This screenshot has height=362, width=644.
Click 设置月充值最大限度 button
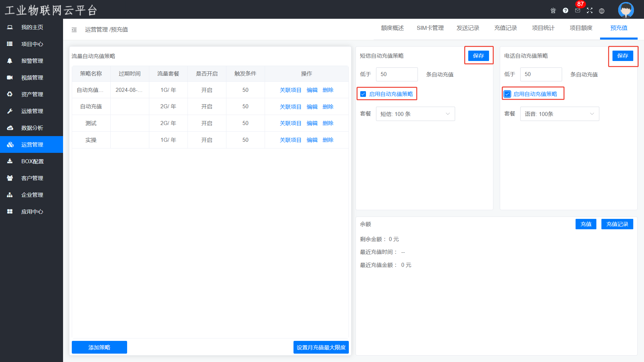click(321, 347)
